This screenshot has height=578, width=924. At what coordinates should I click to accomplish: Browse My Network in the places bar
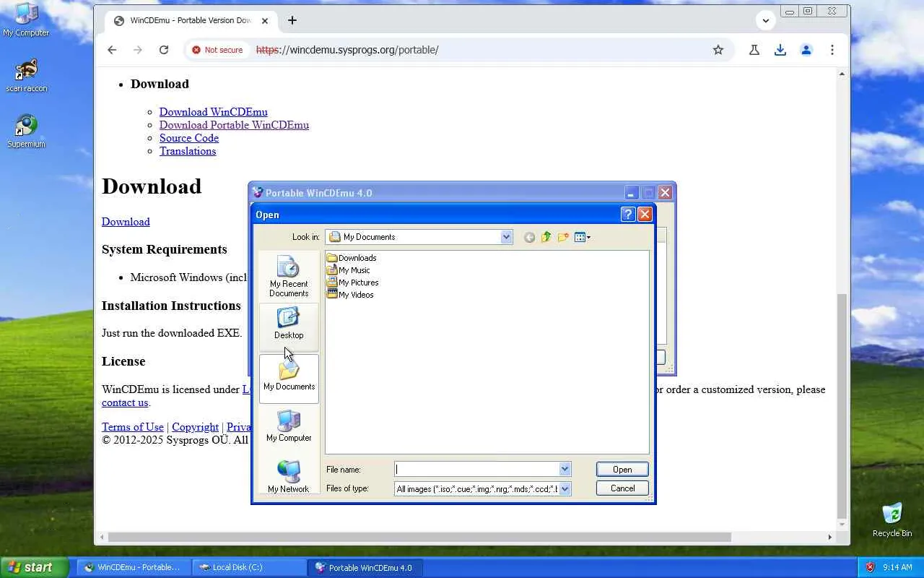coord(289,477)
